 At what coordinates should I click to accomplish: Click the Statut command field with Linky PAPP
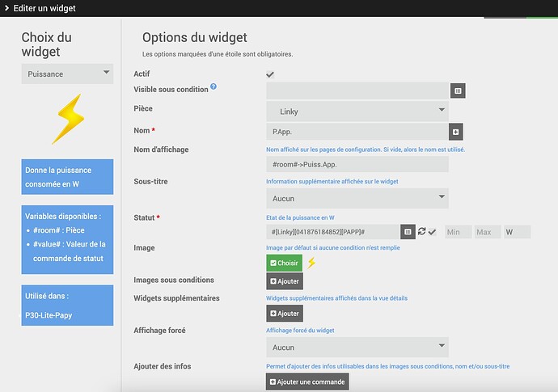coord(333,232)
